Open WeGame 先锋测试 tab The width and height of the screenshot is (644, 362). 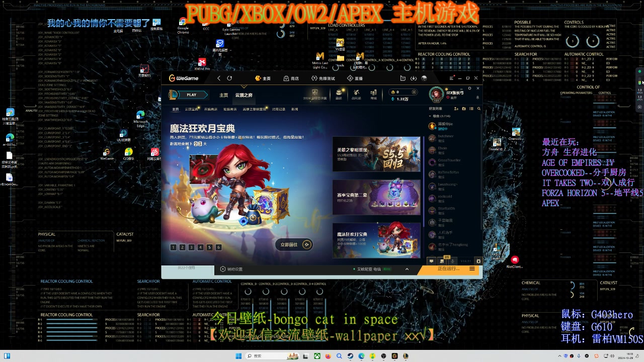click(x=323, y=78)
